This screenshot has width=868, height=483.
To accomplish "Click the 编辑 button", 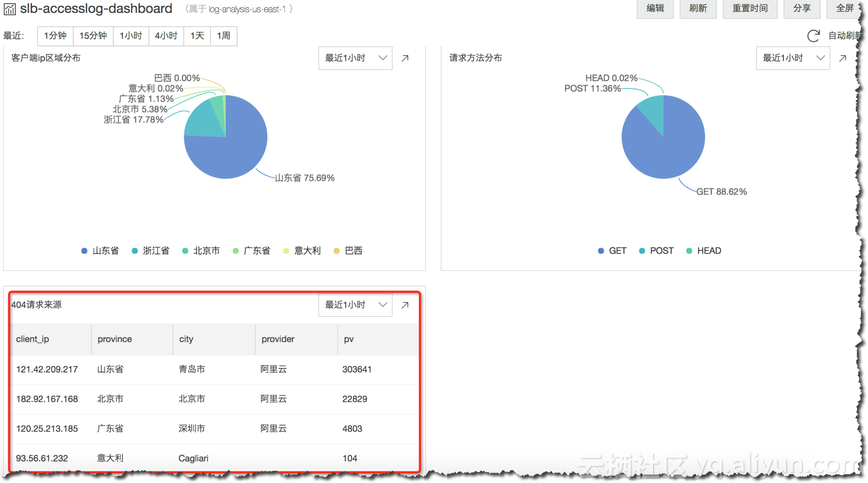I will (x=655, y=9).
